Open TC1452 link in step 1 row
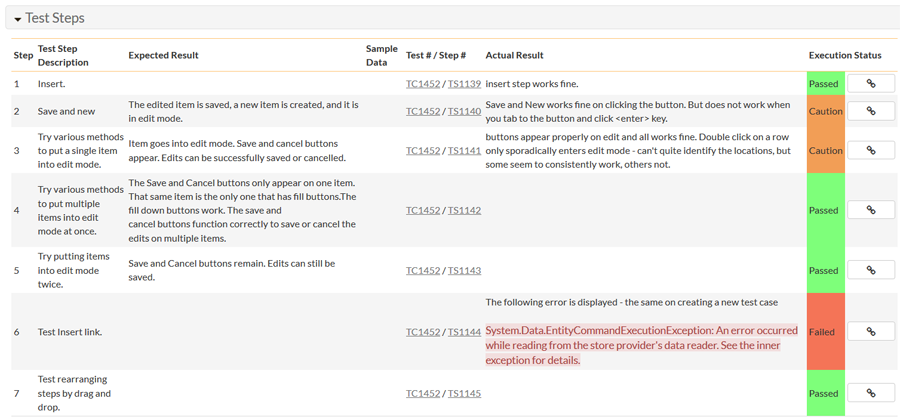 (422, 84)
